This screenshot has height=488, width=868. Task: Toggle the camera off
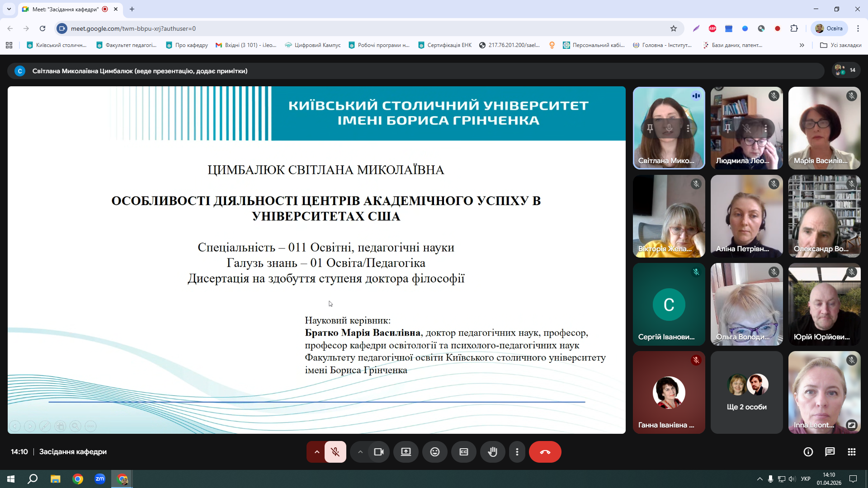click(x=378, y=452)
